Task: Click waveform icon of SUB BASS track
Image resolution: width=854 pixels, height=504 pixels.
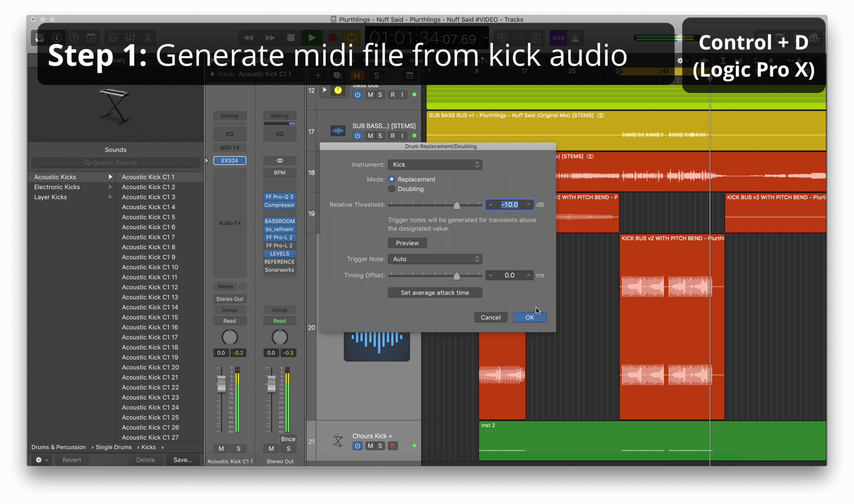Action: (x=338, y=131)
